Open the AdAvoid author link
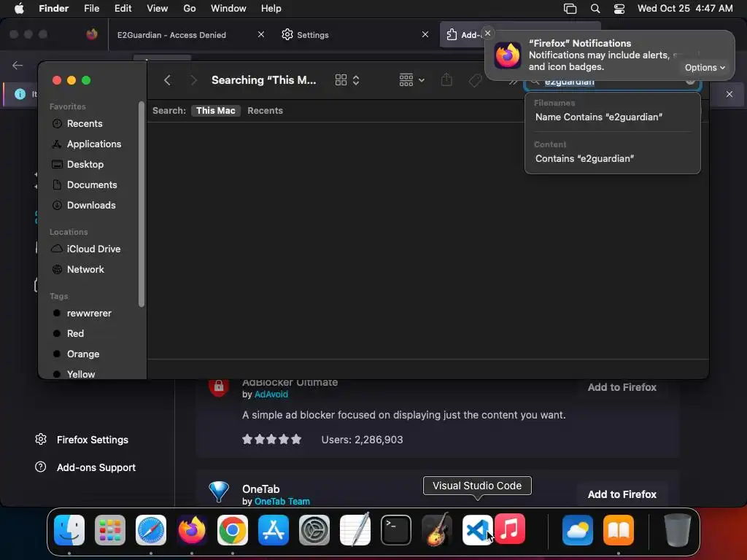This screenshot has width=747, height=560. point(271,394)
